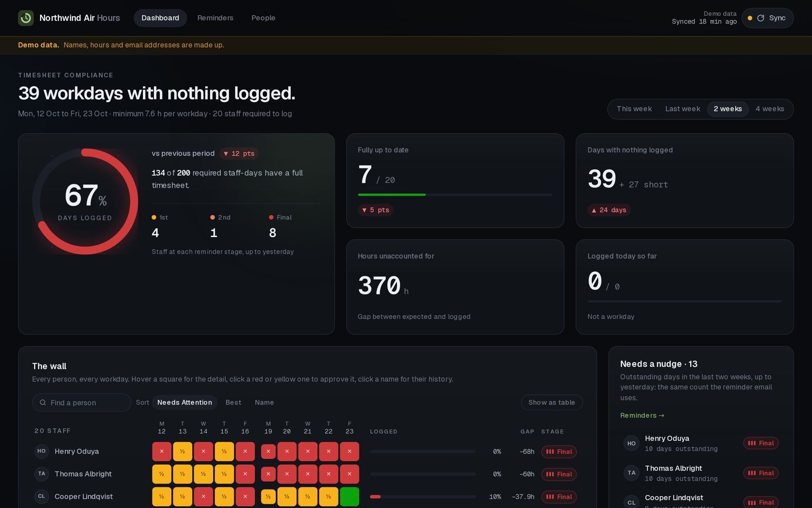The image size is (812, 508).
Task: Approve Henry Oduya's Monday 12 missing square
Action: tap(161, 452)
